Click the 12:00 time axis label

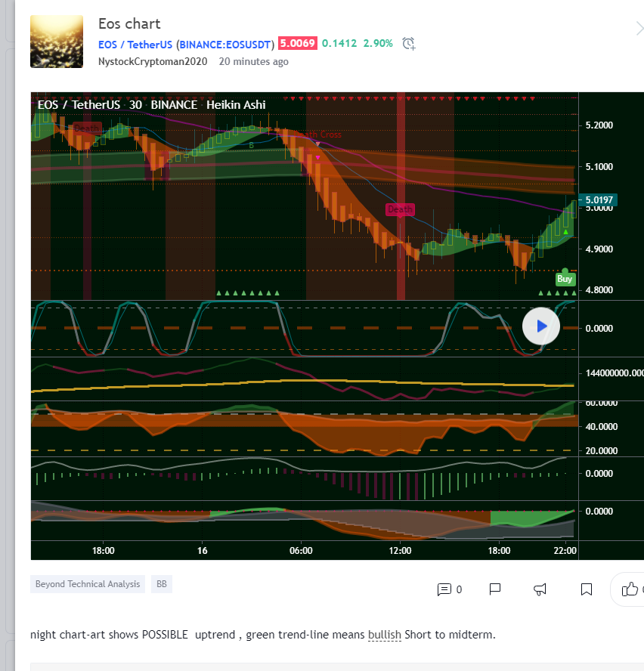400,551
